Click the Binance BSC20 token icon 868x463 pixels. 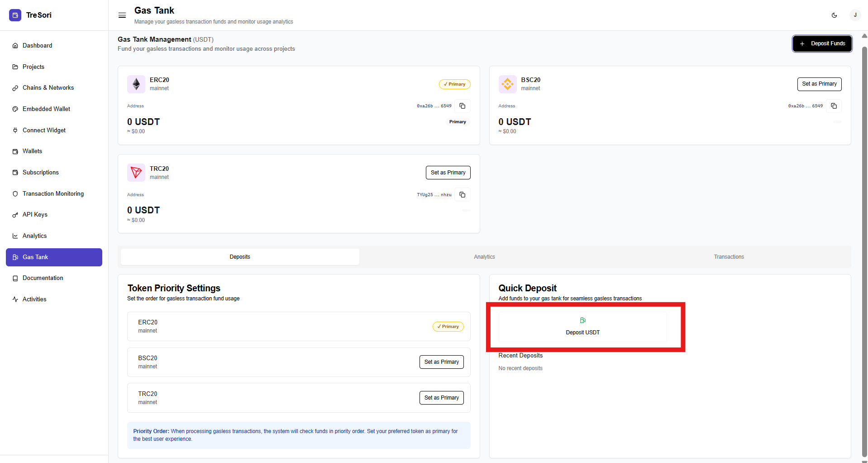pyautogui.click(x=507, y=84)
